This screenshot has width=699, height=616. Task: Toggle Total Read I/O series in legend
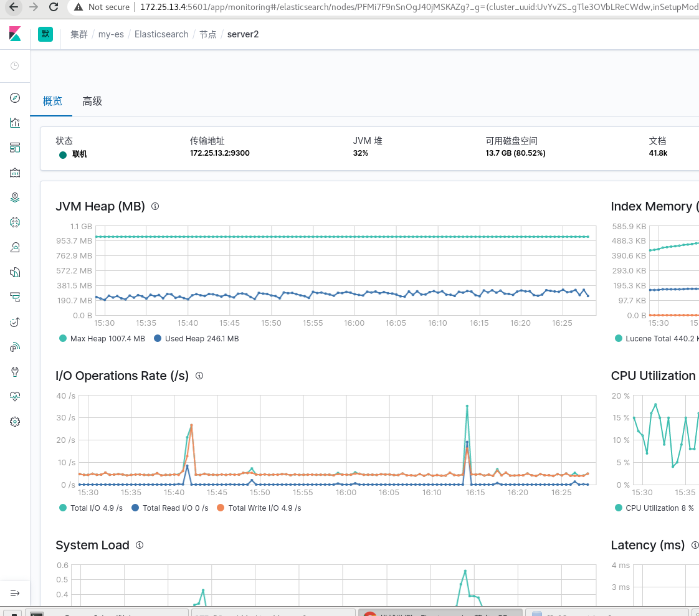tap(170, 508)
